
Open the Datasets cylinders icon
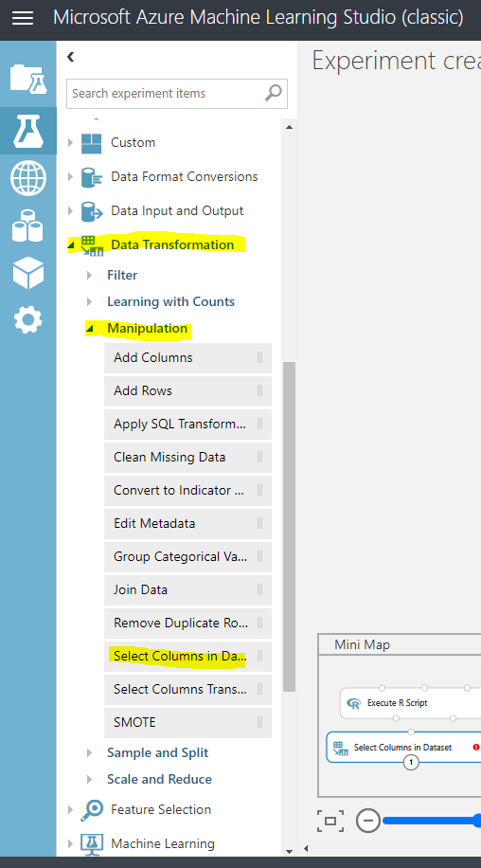27,226
